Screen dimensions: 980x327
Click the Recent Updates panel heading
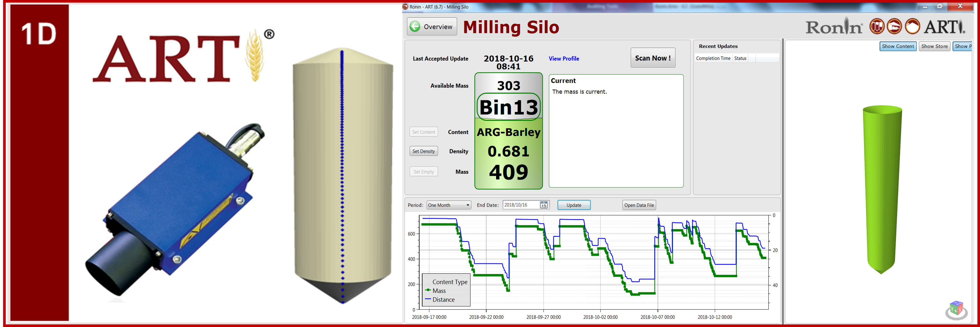[x=718, y=46]
